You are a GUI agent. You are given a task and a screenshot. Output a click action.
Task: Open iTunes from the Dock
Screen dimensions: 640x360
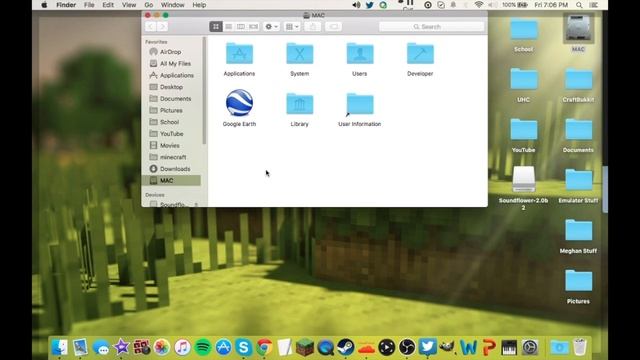click(x=182, y=347)
